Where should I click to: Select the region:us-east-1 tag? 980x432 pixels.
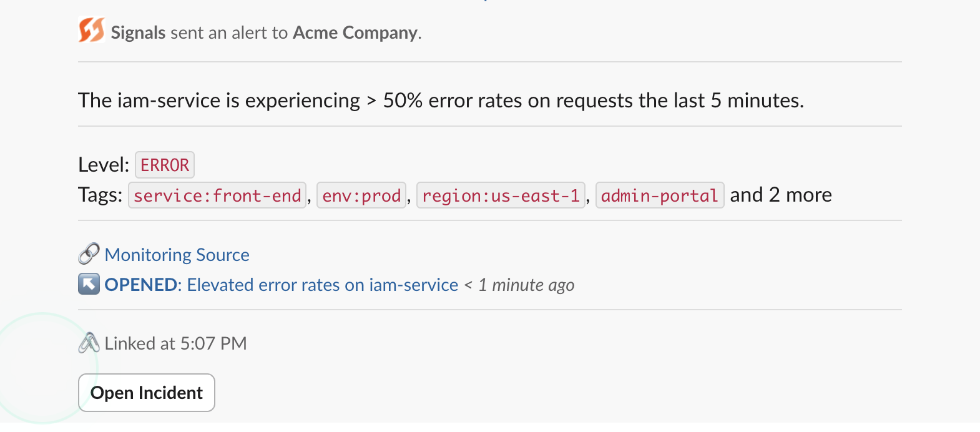click(501, 195)
